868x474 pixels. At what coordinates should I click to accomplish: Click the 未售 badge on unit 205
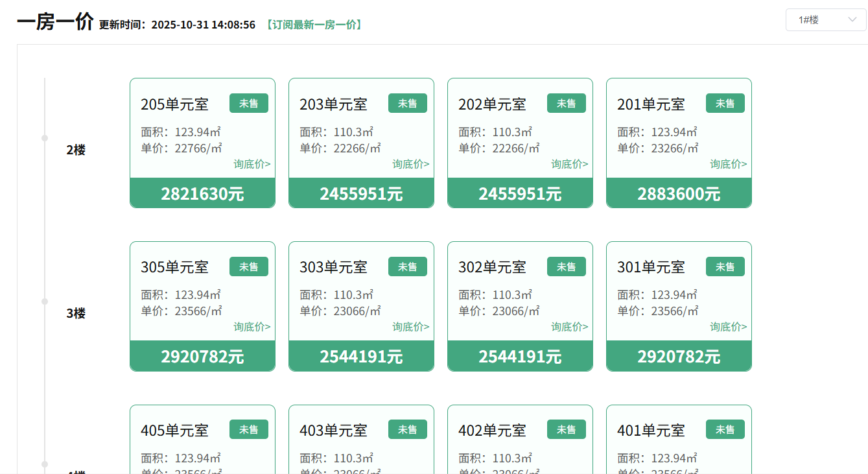(x=249, y=103)
